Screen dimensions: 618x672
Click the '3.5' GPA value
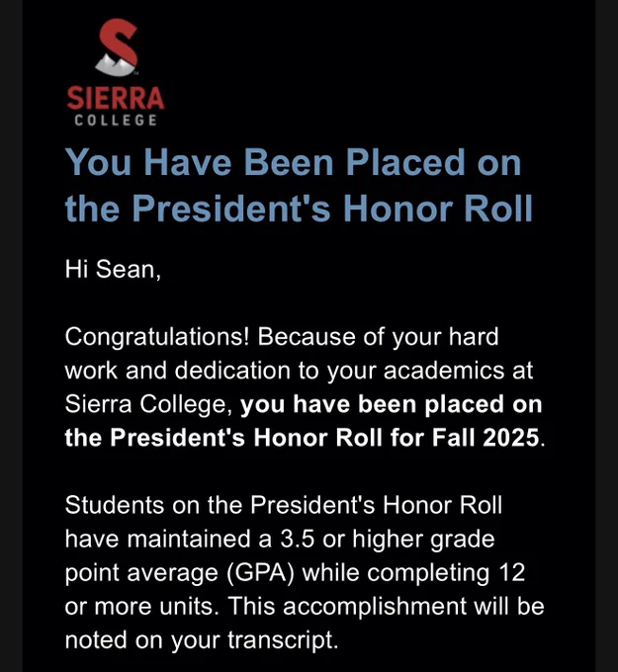[x=298, y=540]
